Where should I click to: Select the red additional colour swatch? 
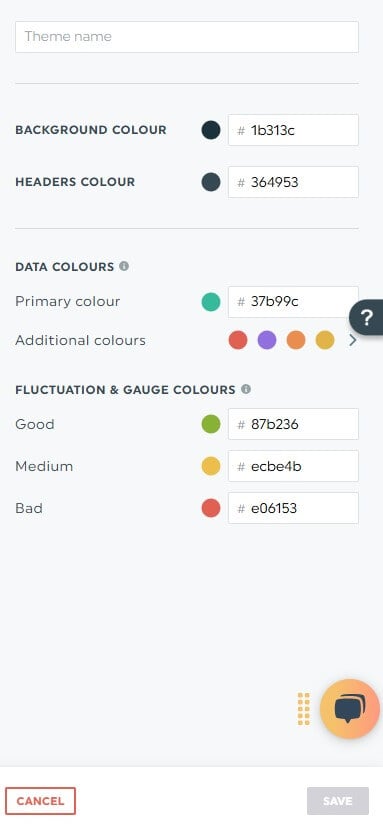238,341
